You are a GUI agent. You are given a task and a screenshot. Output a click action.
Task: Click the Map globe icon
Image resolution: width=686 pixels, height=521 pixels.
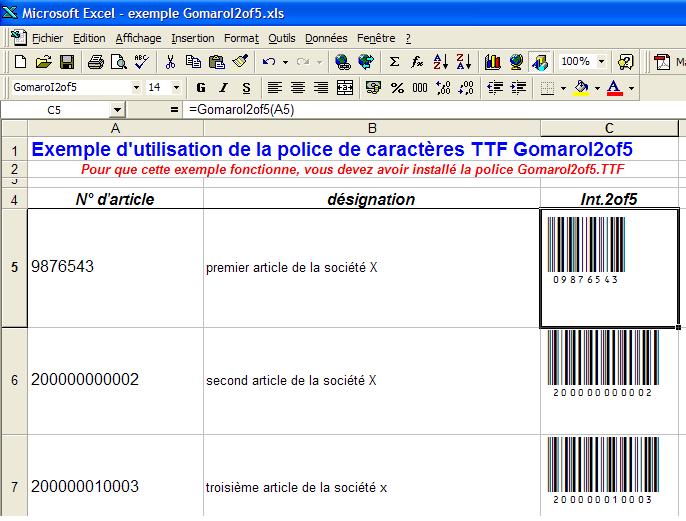point(516,62)
